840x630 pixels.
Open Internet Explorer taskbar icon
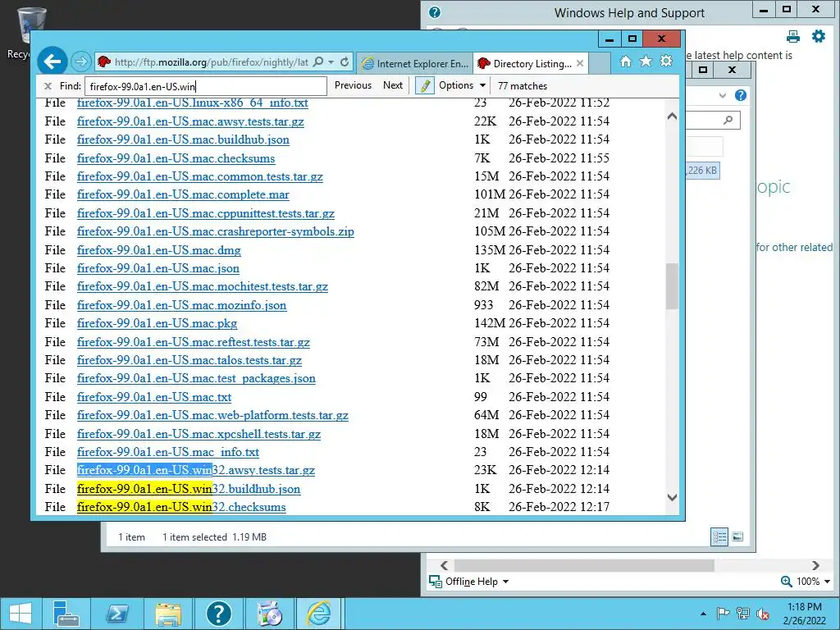click(x=319, y=614)
